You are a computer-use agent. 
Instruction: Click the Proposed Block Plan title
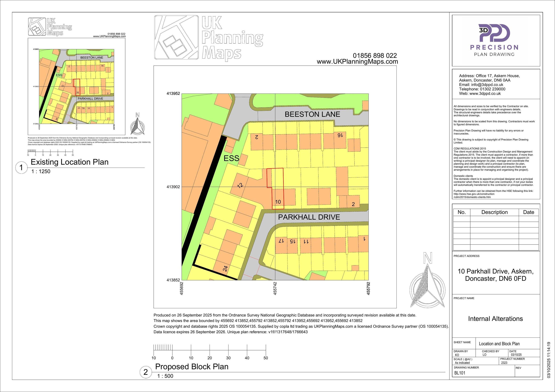[192, 366]
